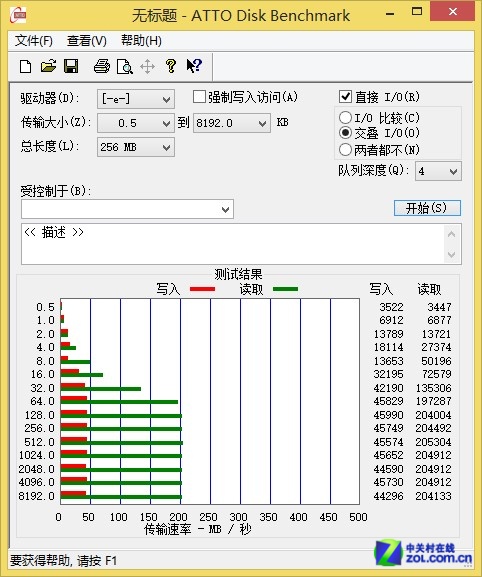Toggle the Direct I/O checkbox
Viewport: 482px width, 577px height.
coord(345,97)
